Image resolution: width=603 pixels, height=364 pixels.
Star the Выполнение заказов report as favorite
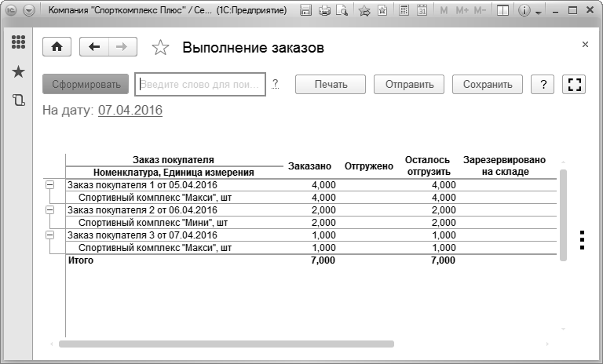pyautogui.click(x=160, y=47)
